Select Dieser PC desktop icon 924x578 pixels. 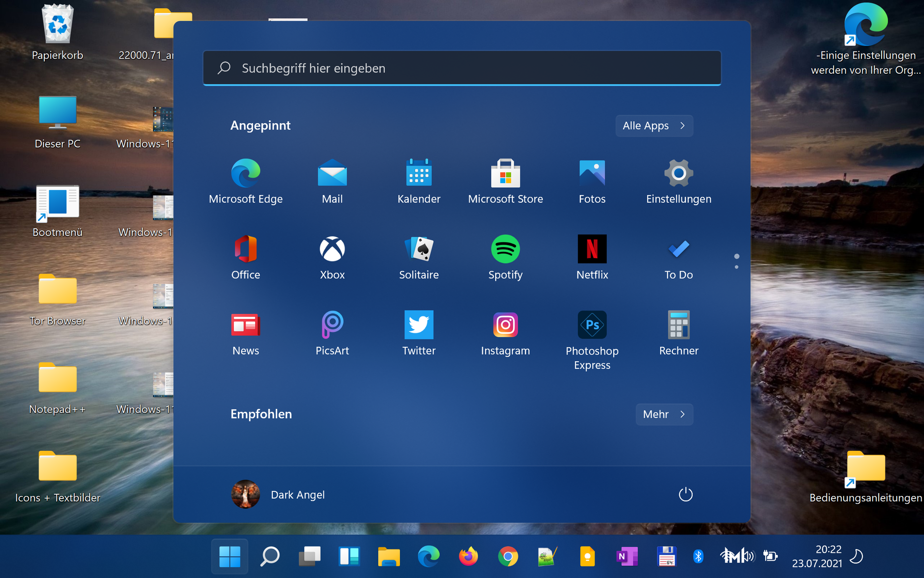(x=57, y=122)
